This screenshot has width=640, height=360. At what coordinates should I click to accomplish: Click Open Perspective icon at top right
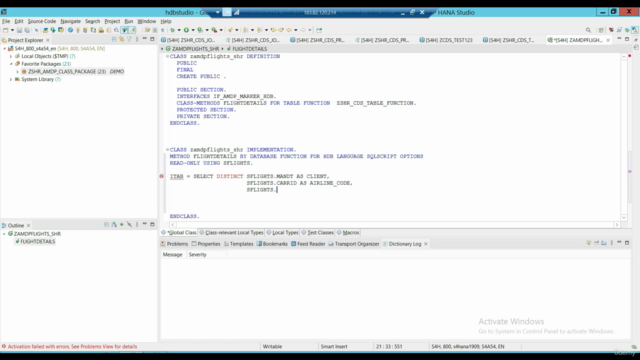601,30
